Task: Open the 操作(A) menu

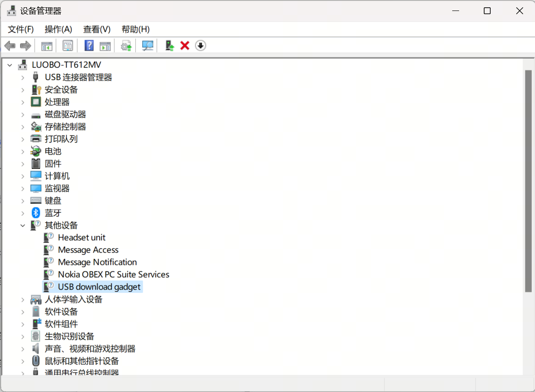Action: pos(59,29)
